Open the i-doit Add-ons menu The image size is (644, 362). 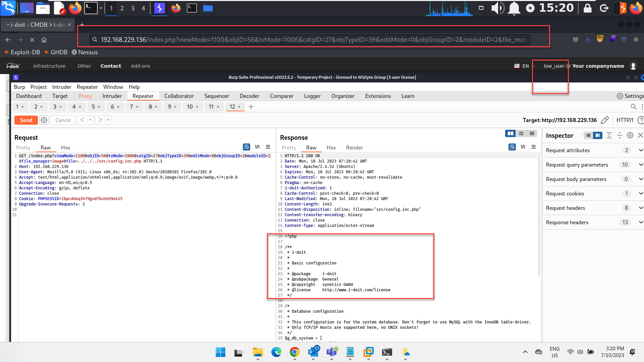click(x=141, y=66)
